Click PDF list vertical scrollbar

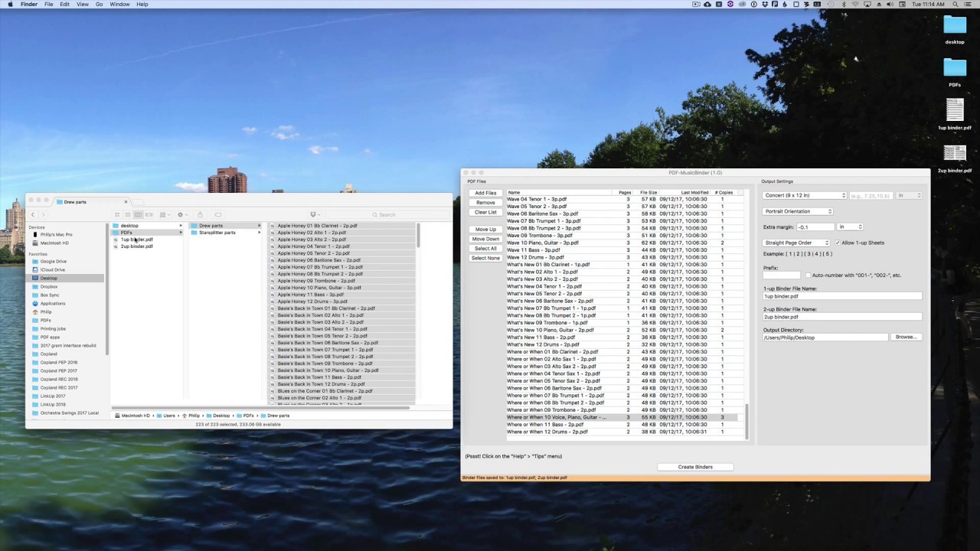pyautogui.click(x=746, y=421)
